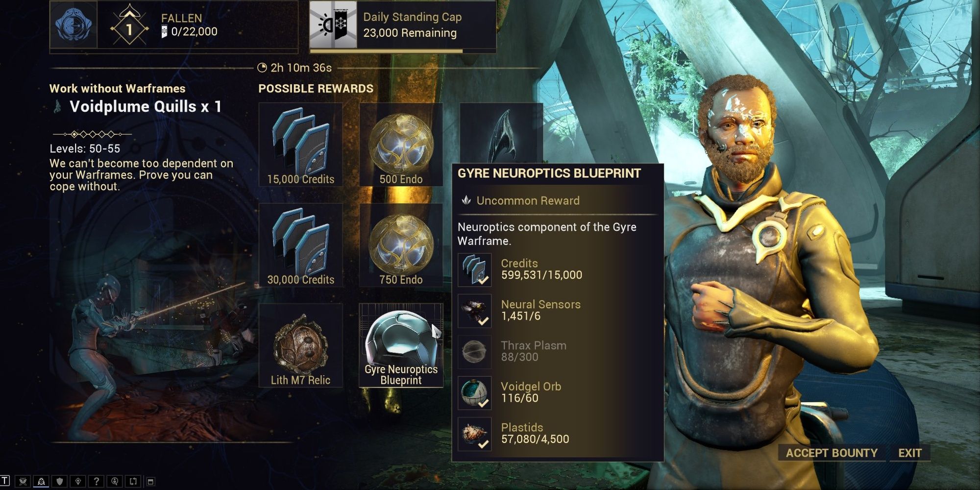
Task: Select the 750 Endo reward orb
Action: [401, 245]
